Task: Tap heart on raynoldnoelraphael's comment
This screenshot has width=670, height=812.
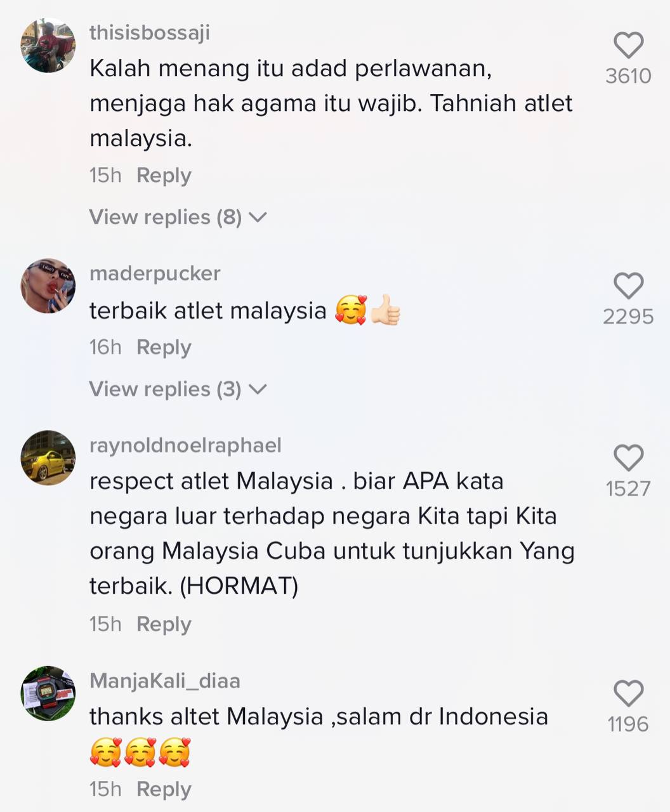Action: pyautogui.click(x=628, y=458)
